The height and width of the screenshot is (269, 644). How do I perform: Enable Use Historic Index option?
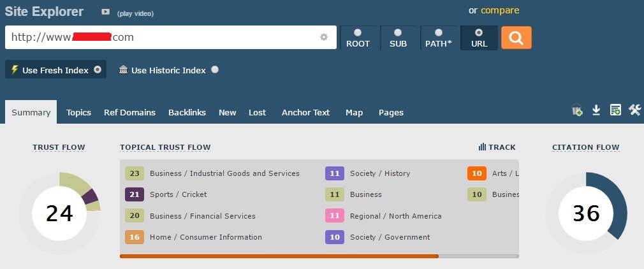[x=215, y=70]
